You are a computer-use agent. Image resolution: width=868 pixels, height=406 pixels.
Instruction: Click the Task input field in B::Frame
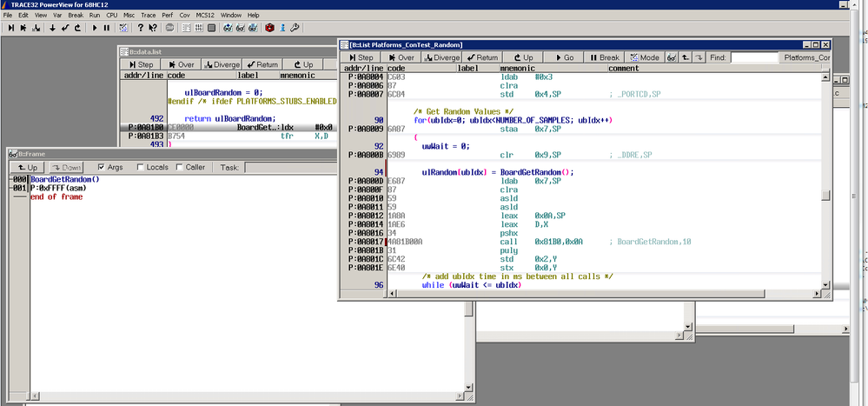point(291,167)
